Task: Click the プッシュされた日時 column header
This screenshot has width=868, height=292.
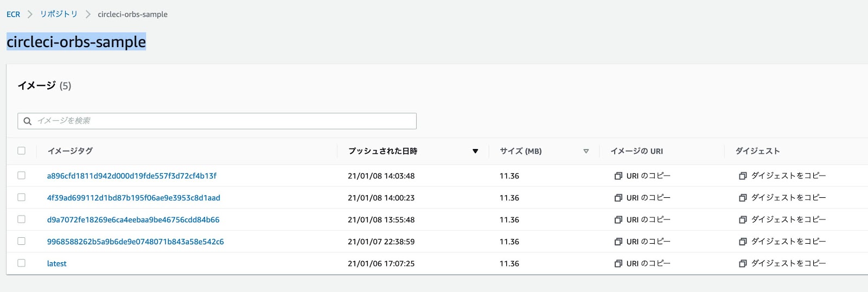Action: 382,151
